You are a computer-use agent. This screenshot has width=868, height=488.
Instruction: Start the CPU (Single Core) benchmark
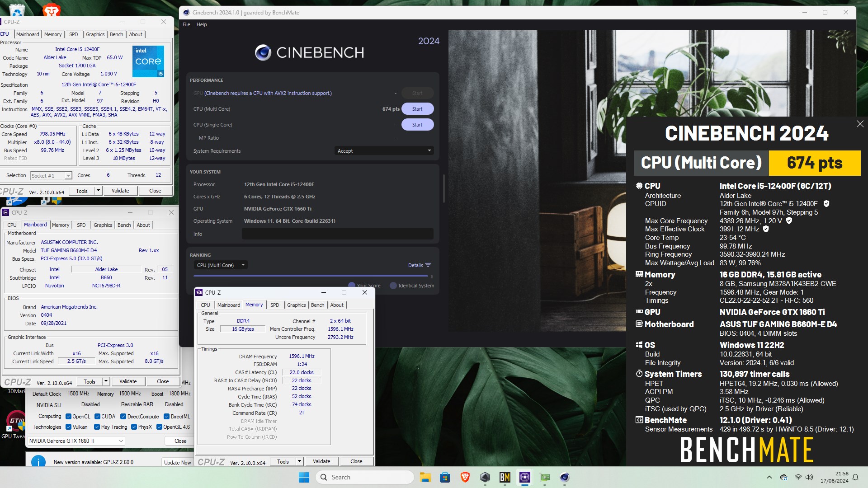pos(417,125)
